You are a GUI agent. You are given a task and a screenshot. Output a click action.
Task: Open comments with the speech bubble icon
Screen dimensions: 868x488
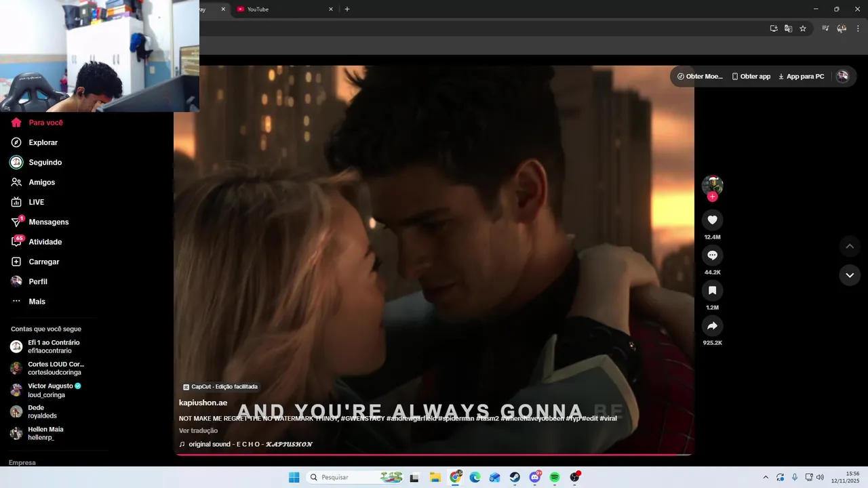[712, 256]
